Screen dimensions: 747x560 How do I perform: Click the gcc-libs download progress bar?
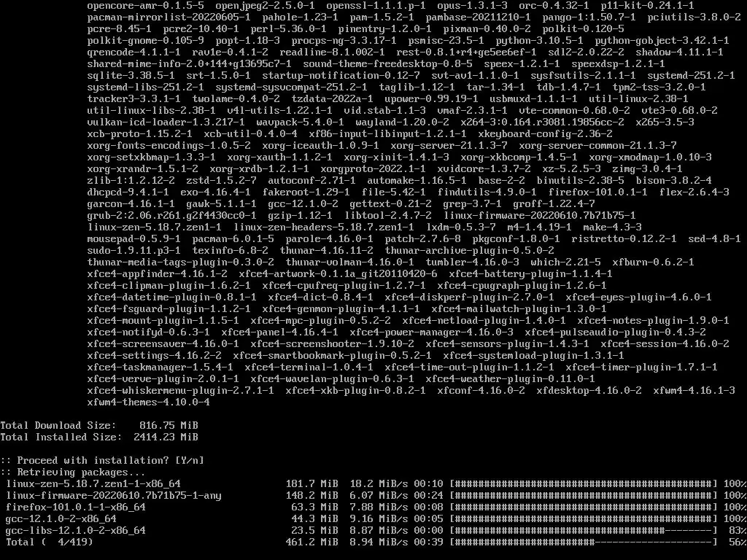coord(584,530)
